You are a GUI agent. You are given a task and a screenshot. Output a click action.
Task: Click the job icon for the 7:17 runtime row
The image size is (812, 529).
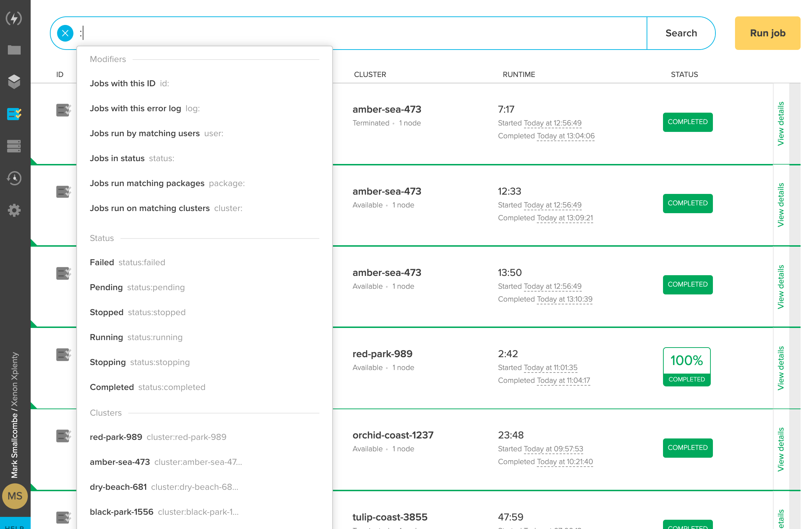[x=63, y=110]
